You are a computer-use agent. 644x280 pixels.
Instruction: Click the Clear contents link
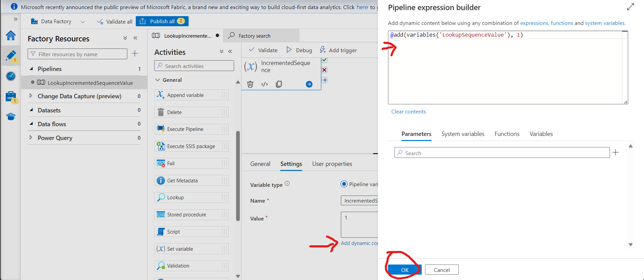[x=408, y=111]
